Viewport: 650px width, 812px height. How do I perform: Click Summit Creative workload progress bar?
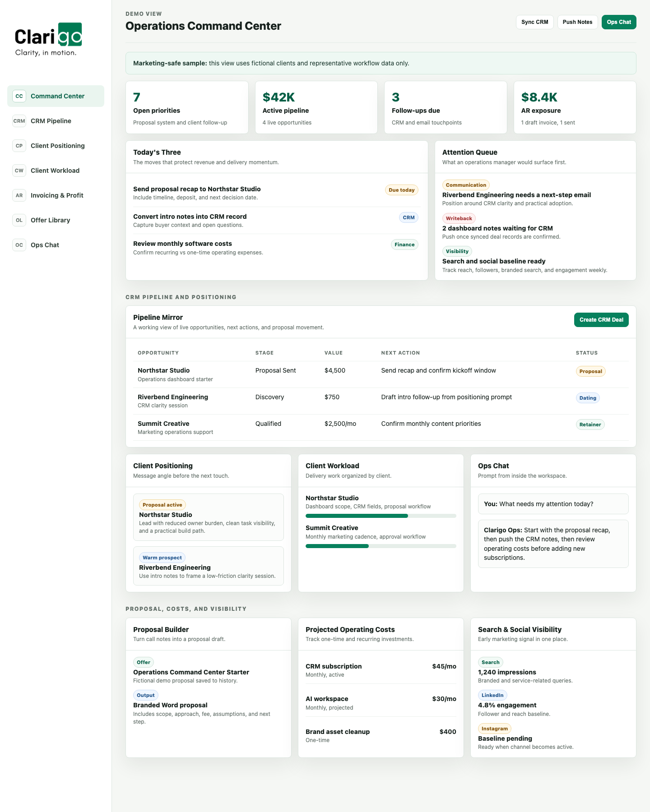click(x=381, y=546)
